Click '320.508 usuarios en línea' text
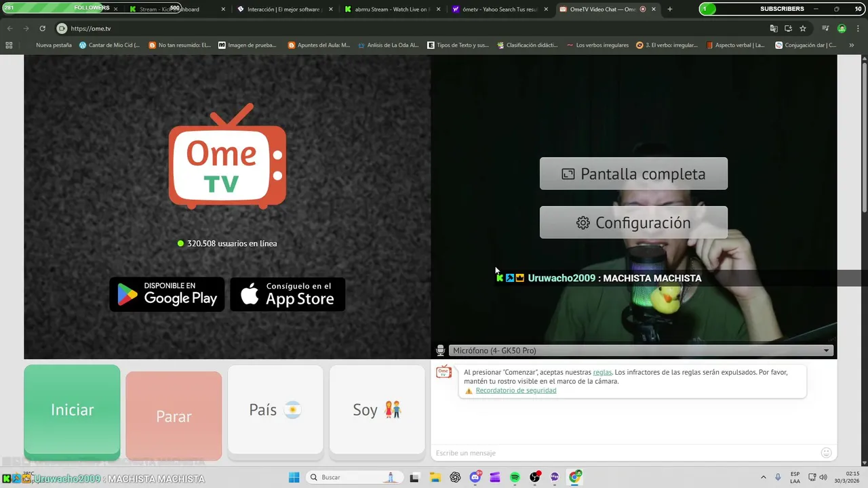 (x=232, y=243)
